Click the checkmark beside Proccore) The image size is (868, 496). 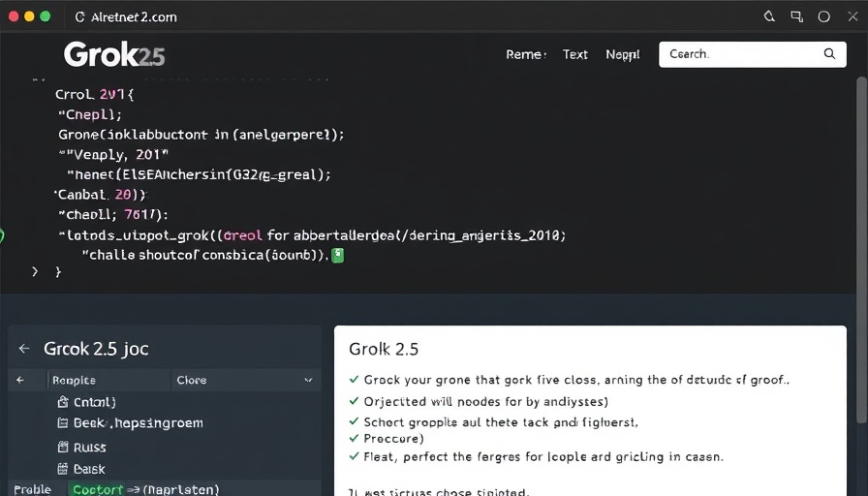click(355, 438)
